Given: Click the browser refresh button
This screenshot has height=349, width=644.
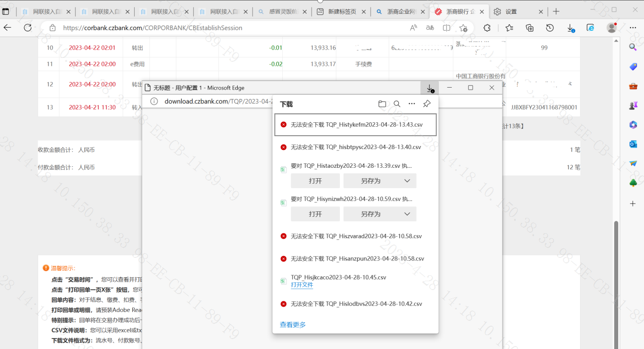Looking at the screenshot, I should point(28,28).
